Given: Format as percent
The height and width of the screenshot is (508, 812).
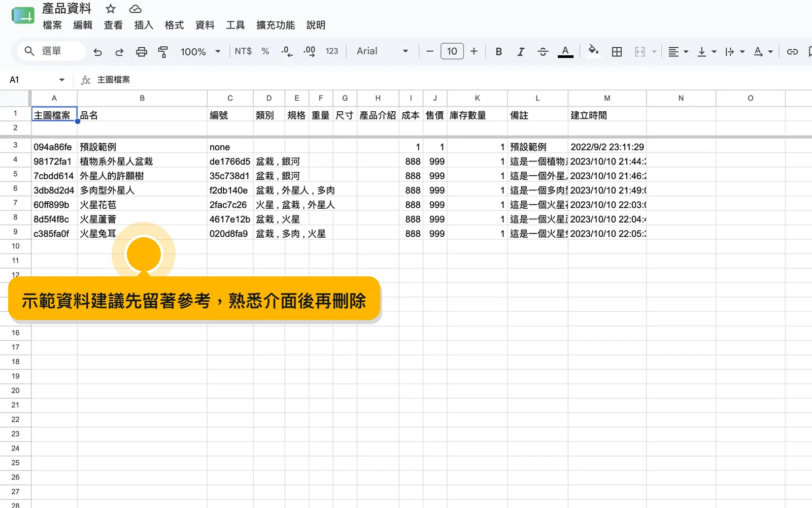Looking at the screenshot, I should click(x=265, y=51).
